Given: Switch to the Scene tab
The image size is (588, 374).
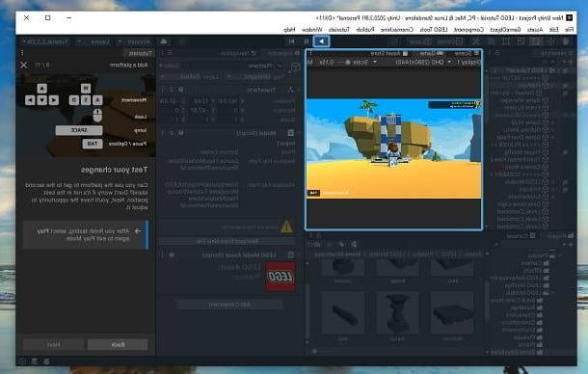Looking at the screenshot, I should pyautogui.click(x=467, y=53).
